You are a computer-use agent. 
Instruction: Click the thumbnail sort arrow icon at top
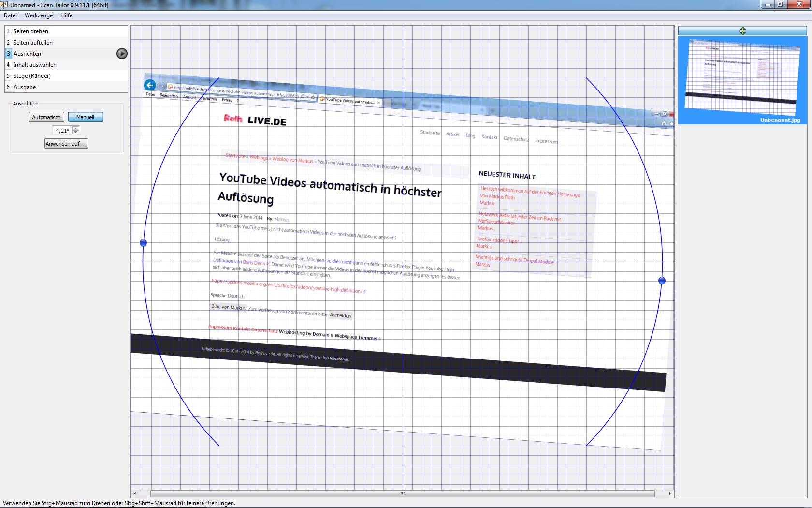point(743,31)
